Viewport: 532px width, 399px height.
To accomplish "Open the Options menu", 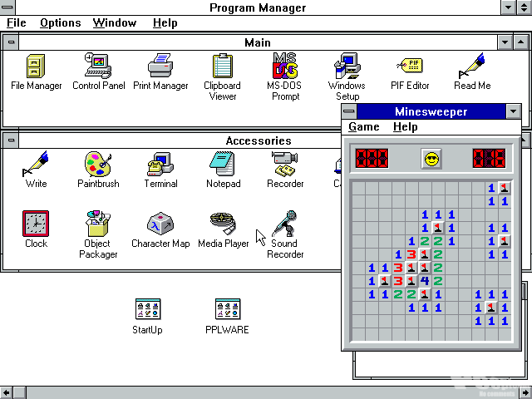I will [x=61, y=23].
